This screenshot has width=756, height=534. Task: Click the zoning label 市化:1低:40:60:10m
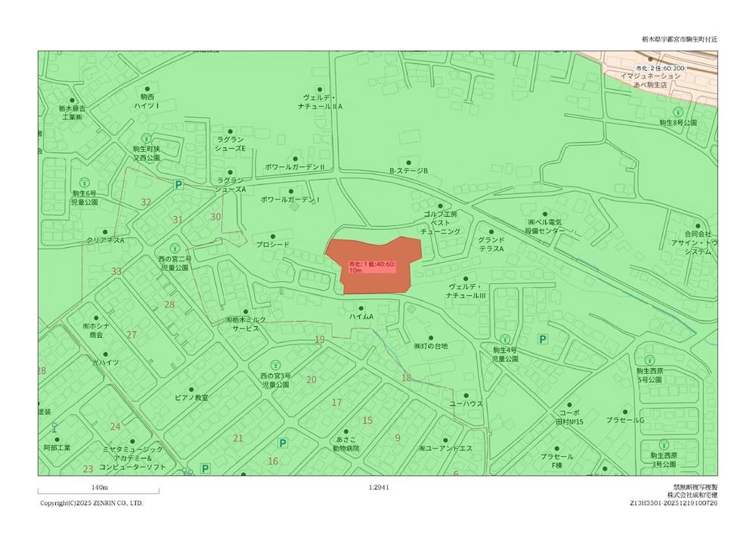[x=372, y=267]
